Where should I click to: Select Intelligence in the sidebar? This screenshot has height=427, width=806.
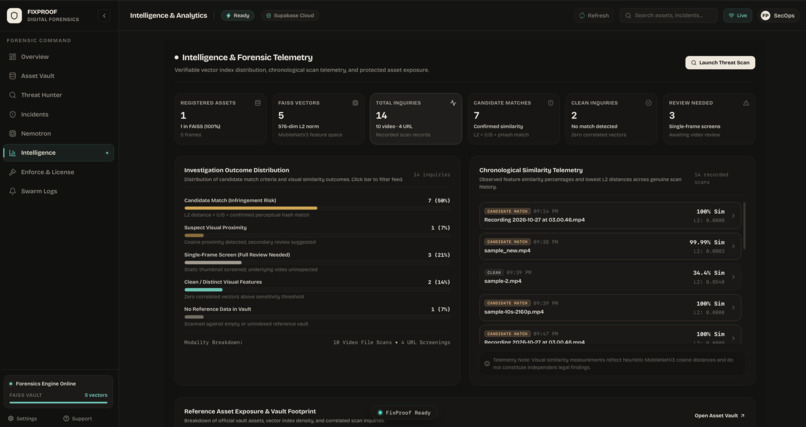pyautogui.click(x=58, y=153)
